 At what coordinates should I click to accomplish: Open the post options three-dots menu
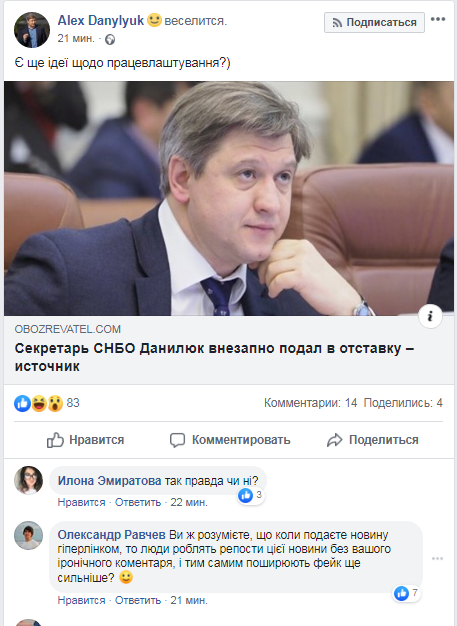click(438, 19)
